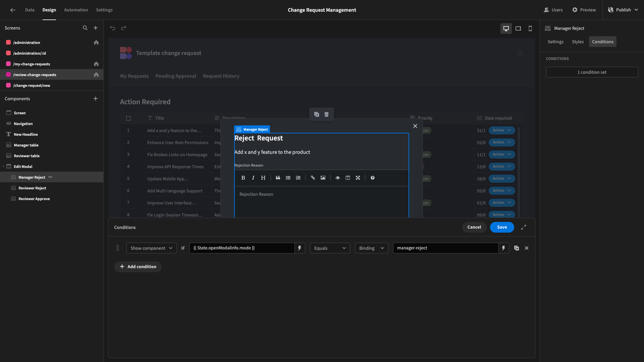Open binding drawer for manager-reject value
This screenshot has height=362, width=644.
click(x=504, y=248)
